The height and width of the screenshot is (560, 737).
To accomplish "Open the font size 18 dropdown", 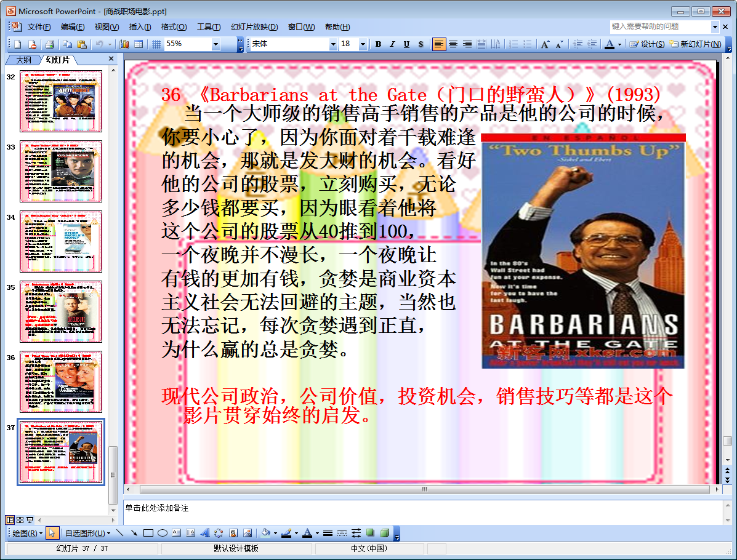I will pos(363,44).
